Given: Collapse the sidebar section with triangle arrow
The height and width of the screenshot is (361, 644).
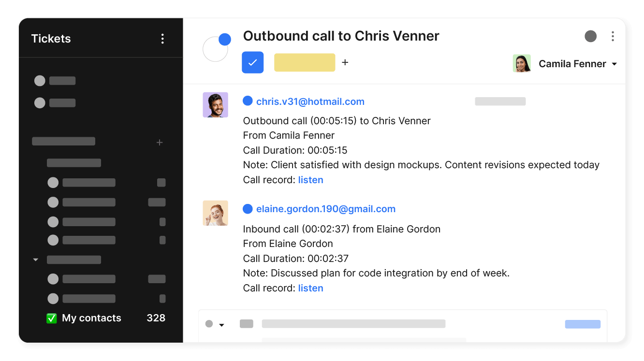Looking at the screenshot, I should (35, 260).
